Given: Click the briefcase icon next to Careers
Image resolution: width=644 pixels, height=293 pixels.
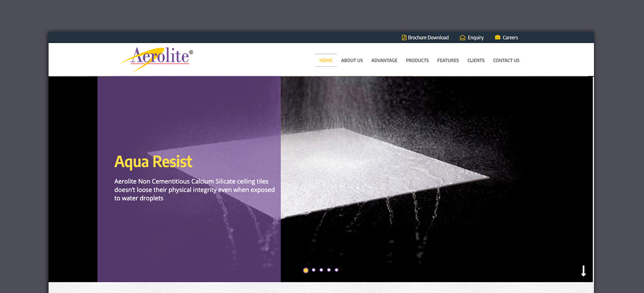Looking at the screenshot, I should click(x=497, y=38).
